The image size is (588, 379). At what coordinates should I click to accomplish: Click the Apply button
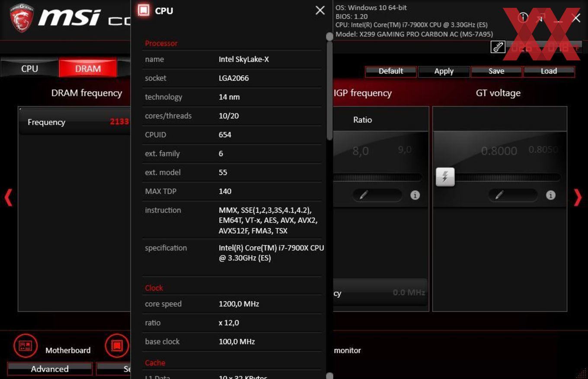(444, 71)
